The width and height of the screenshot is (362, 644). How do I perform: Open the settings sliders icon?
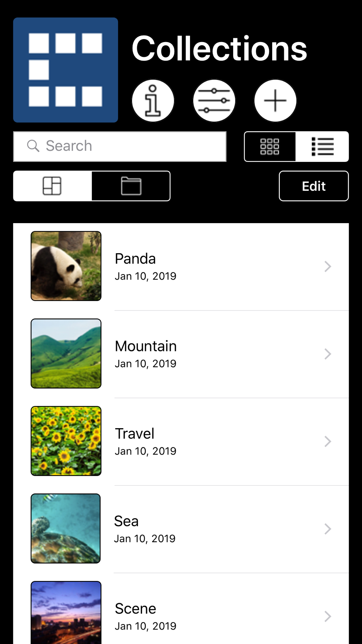[x=214, y=101]
